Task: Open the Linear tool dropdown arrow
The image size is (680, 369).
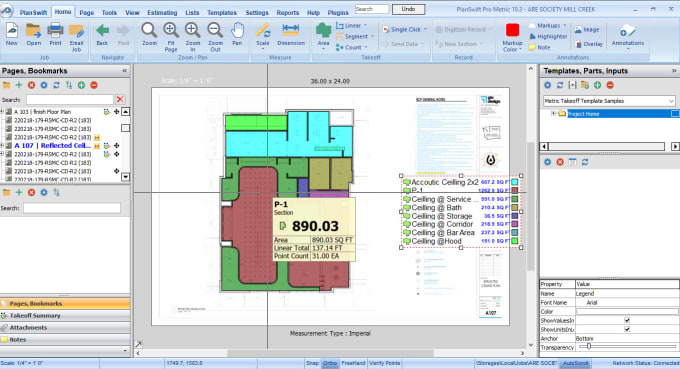Action: click(366, 26)
